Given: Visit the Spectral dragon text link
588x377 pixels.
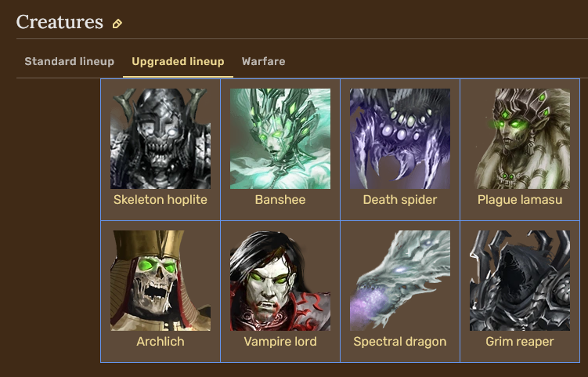Looking at the screenshot, I should click(400, 341).
